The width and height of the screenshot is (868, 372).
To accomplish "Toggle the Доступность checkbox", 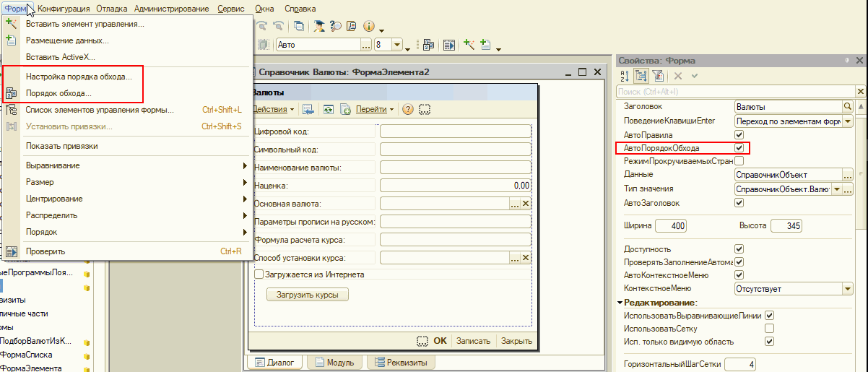I will pos(739,248).
